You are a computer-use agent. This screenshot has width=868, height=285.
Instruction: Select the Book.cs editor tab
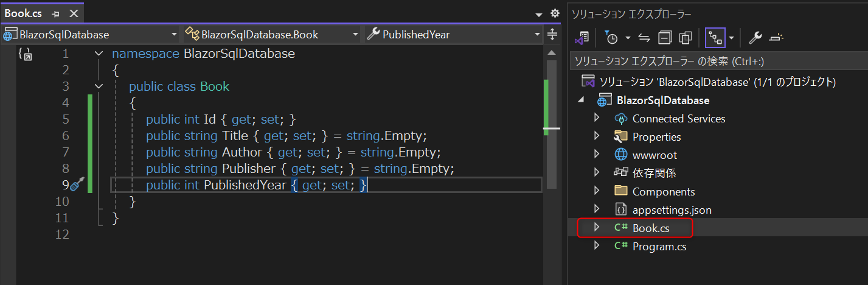click(23, 13)
